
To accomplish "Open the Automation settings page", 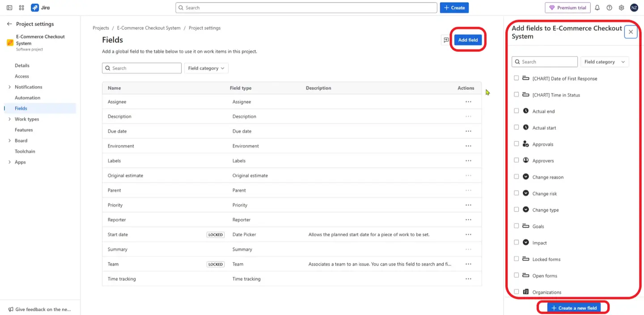I will (x=27, y=98).
